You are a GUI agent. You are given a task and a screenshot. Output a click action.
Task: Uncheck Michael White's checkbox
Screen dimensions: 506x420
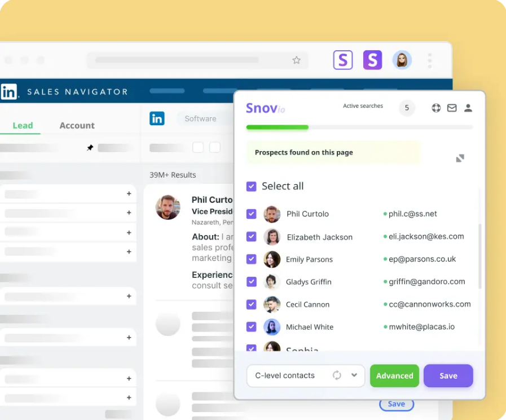[251, 327]
